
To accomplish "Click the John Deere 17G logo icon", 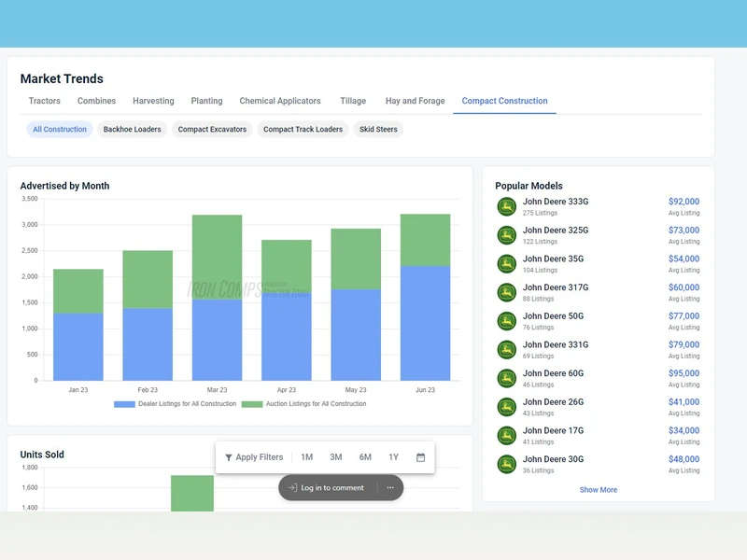I will pos(506,435).
